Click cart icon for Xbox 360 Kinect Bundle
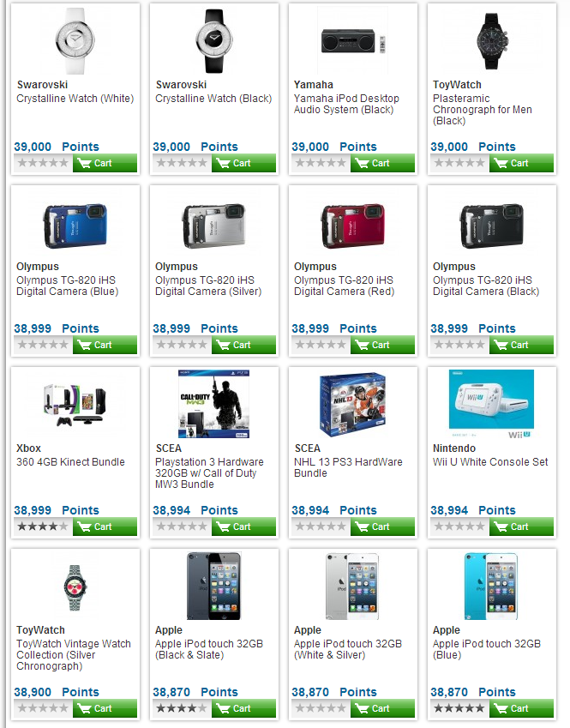Screen dimensions: 570x728 (x=105, y=526)
